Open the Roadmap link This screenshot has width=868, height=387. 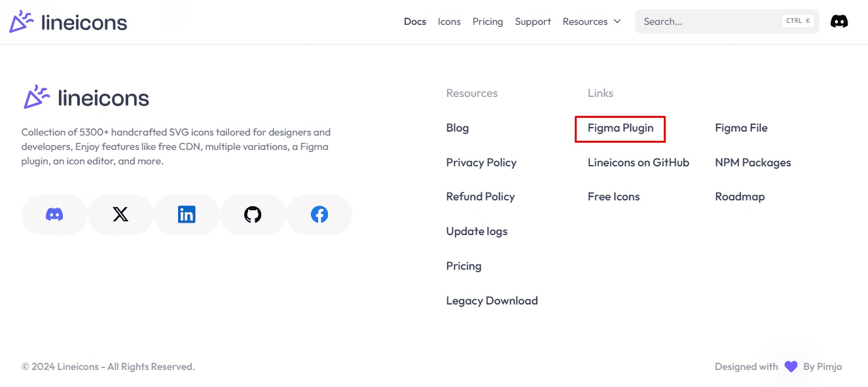[x=740, y=196]
